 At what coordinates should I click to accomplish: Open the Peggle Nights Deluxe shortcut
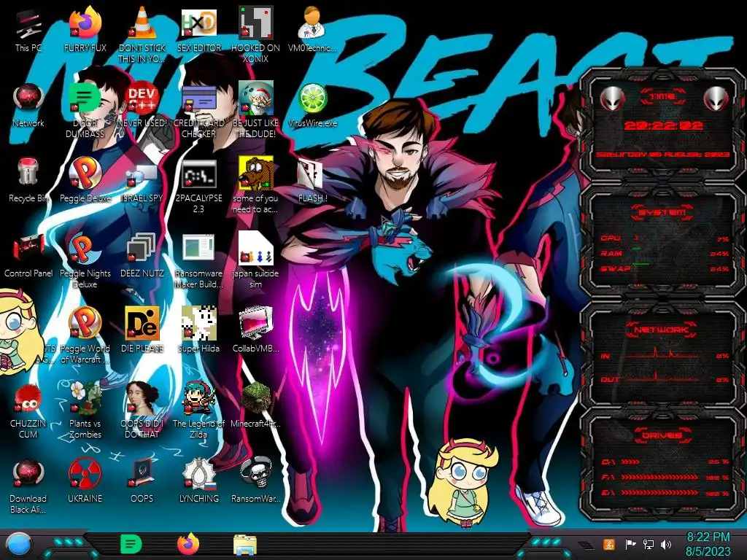click(85, 261)
